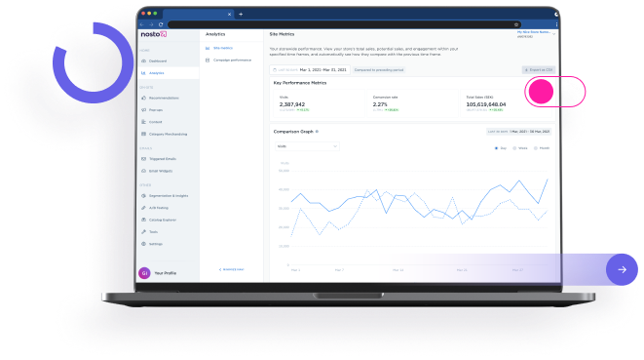Open Comparison Graph date range selector

(518, 132)
